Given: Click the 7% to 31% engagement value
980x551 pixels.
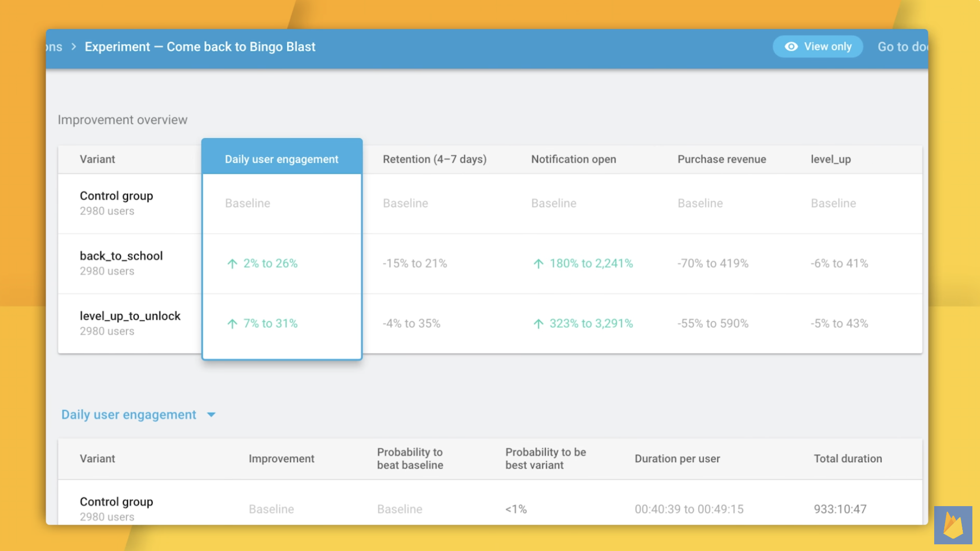Looking at the screenshot, I should coord(270,324).
